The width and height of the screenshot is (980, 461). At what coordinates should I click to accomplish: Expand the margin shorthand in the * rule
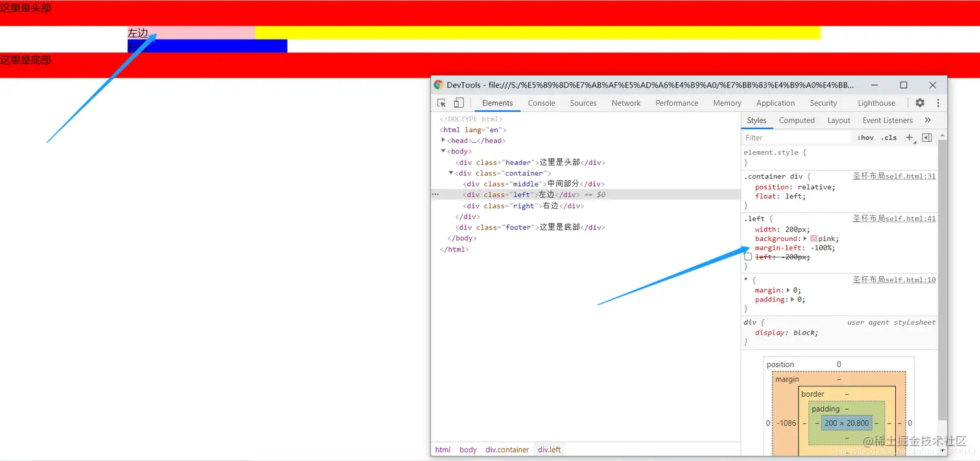[x=789, y=290]
